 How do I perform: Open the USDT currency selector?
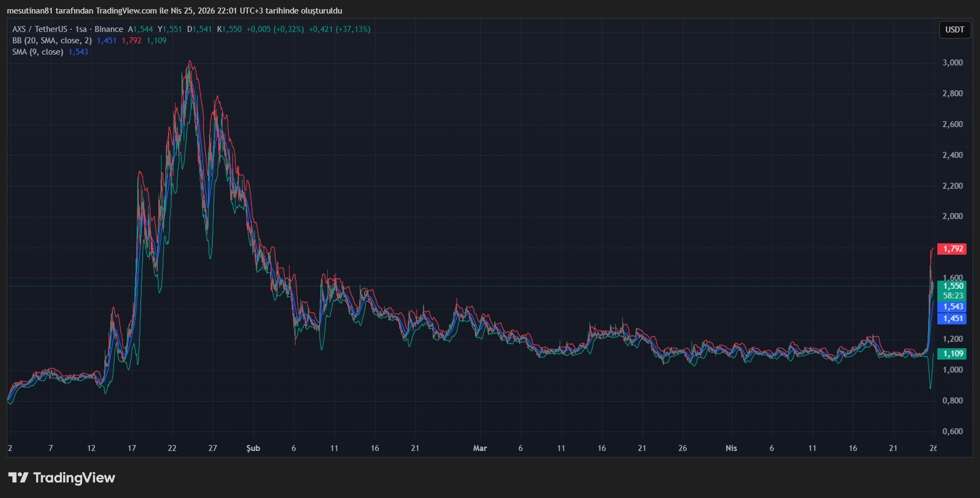[x=954, y=30]
